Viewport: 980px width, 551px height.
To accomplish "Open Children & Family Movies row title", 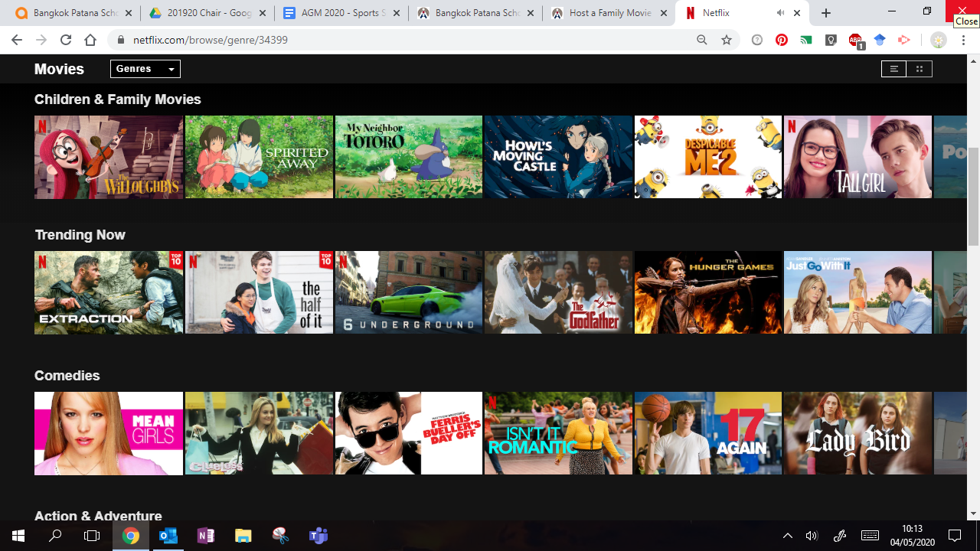I will [118, 99].
